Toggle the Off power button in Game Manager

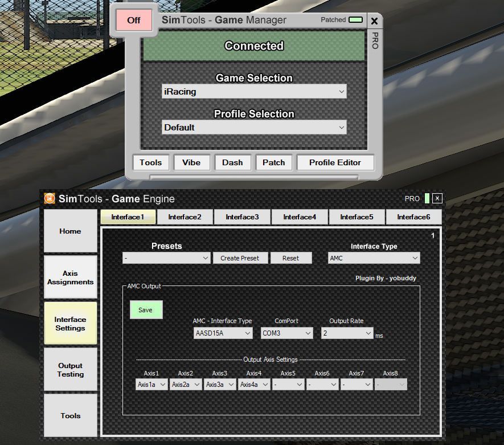(134, 21)
